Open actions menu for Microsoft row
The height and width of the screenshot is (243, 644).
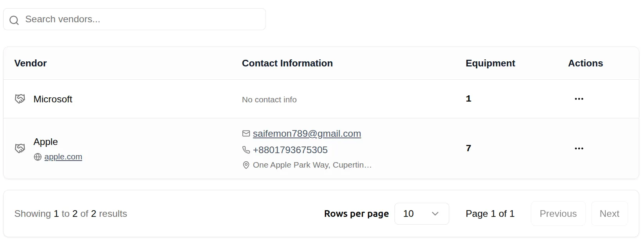coord(579,99)
